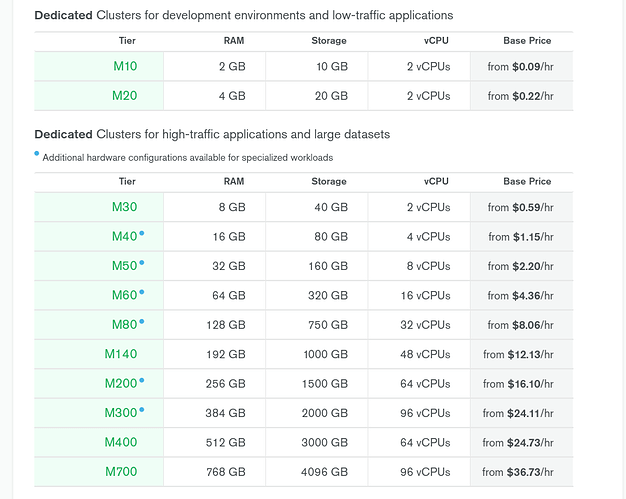Click the blue dot beside M40 tier
Viewport: 626px width, 499px height.
142,233
